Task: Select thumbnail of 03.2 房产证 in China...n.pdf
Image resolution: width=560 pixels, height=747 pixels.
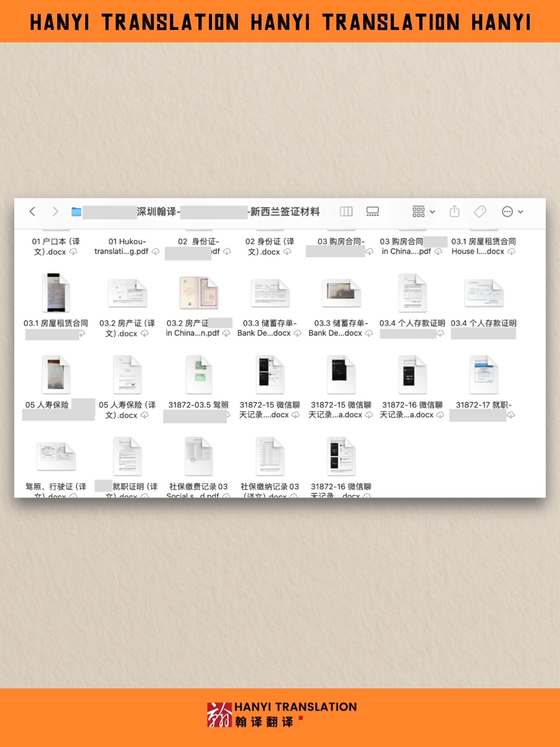Action: click(199, 293)
